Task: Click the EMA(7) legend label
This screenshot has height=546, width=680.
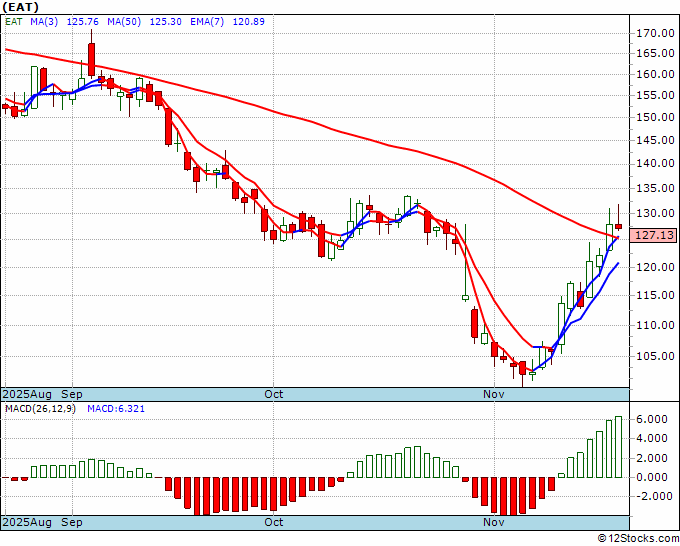Action: pyautogui.click(x=207, y=22)
